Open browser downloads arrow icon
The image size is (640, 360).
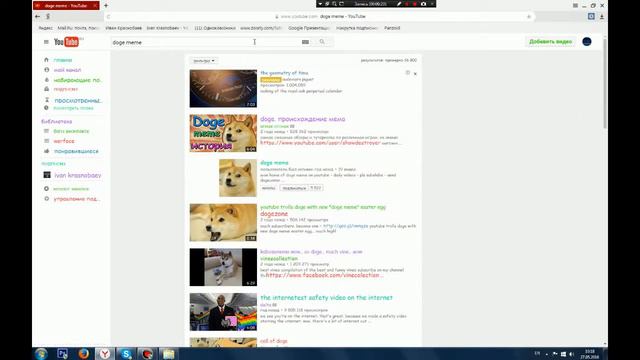[602, 16]
